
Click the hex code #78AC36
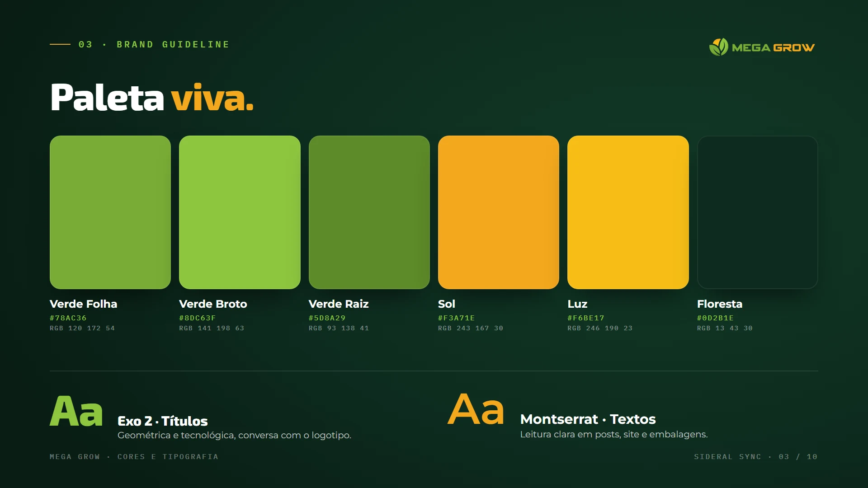68,318
